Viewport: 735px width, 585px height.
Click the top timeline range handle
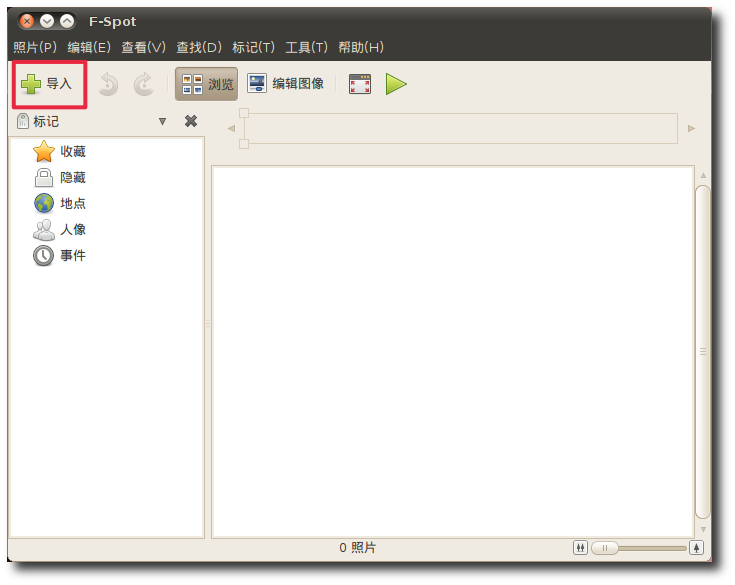tap(244, 113)
